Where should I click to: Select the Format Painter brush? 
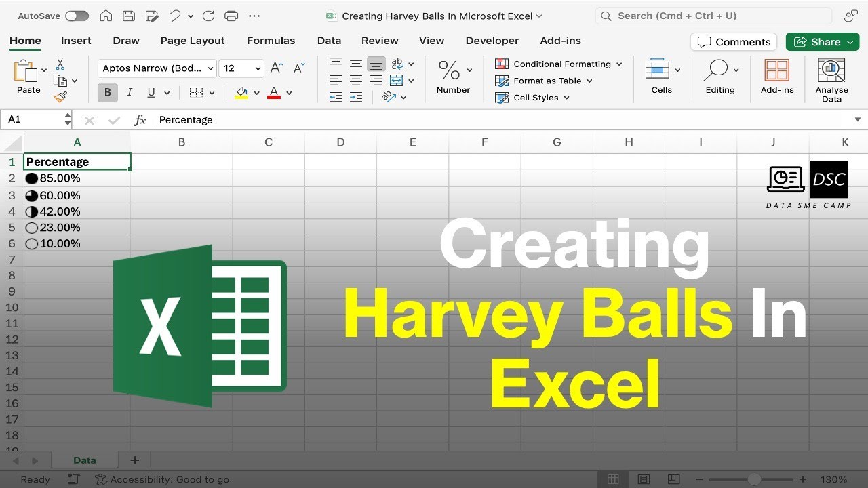click(x=60, y=97)
